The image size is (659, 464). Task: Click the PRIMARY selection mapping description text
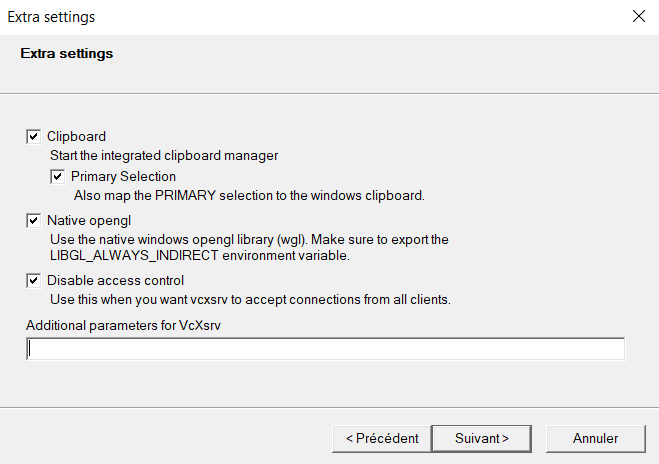(x=249, y=195)
